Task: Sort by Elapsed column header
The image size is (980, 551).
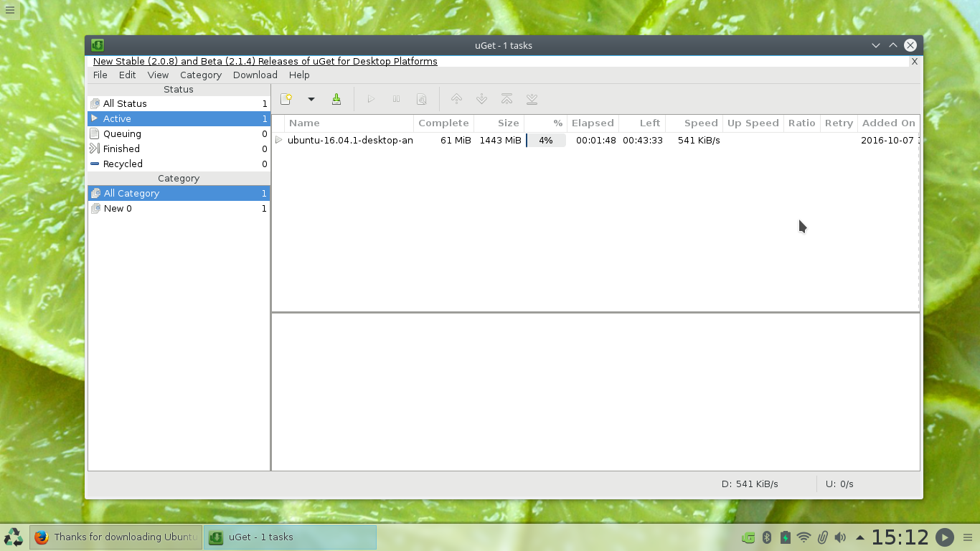Action: click(x=593, y=123)
